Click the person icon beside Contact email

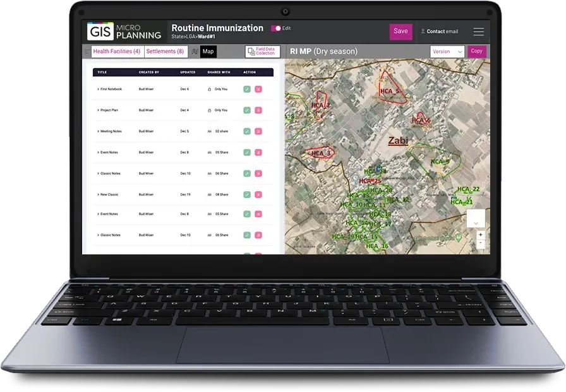point(423,32)
